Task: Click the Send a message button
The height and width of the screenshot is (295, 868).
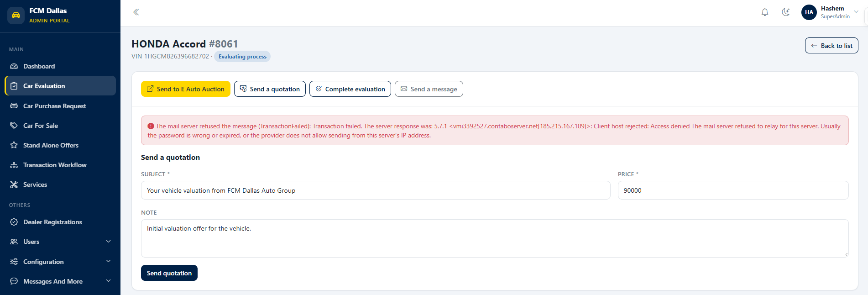Action: click(x=429, y=89)
